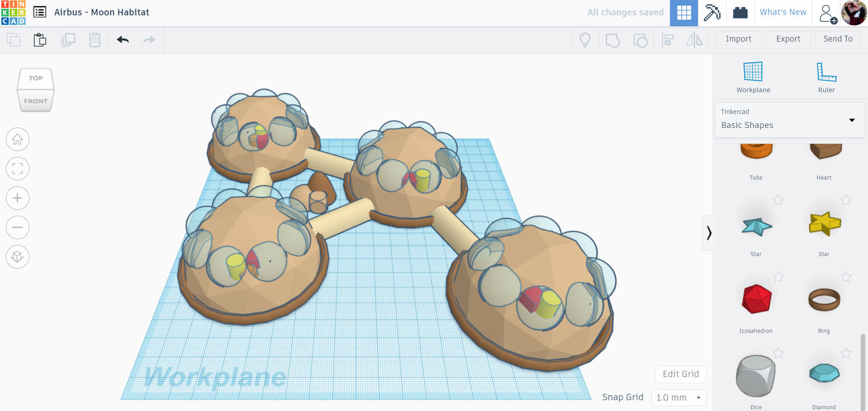
Task: Click the Delete trash can icon
Action: (x=95, y=40)
